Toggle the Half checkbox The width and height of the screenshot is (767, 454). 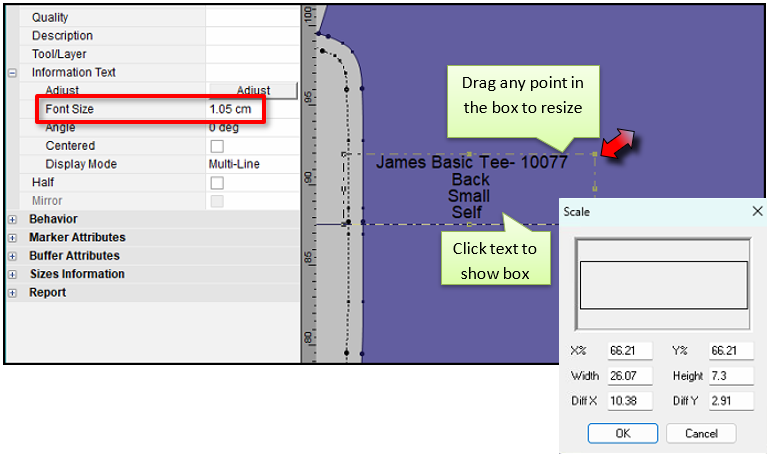click(216, 183)
